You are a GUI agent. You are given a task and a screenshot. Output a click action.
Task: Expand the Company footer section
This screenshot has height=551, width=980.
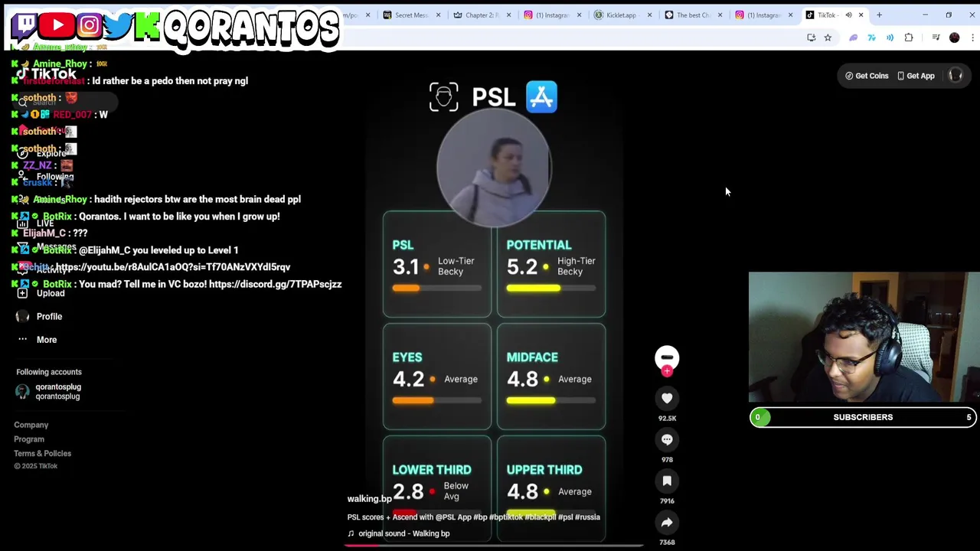tap(31, 425)
